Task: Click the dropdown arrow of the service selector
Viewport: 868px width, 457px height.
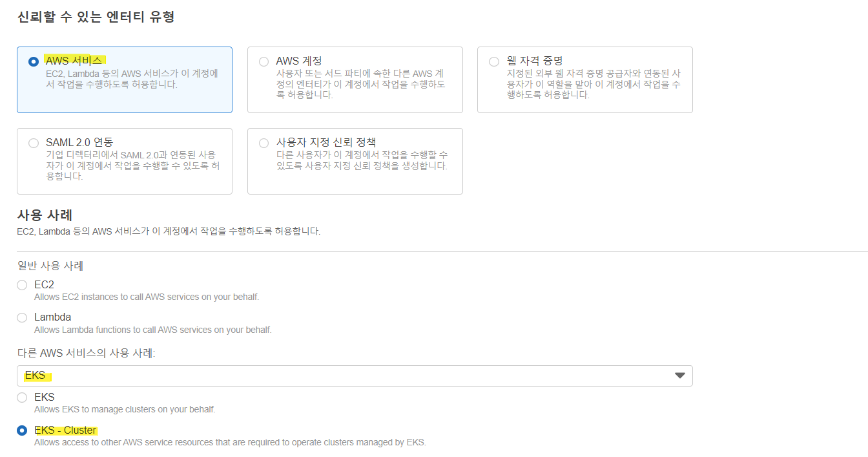Action: pyautogui.click(x=679, y=376)
